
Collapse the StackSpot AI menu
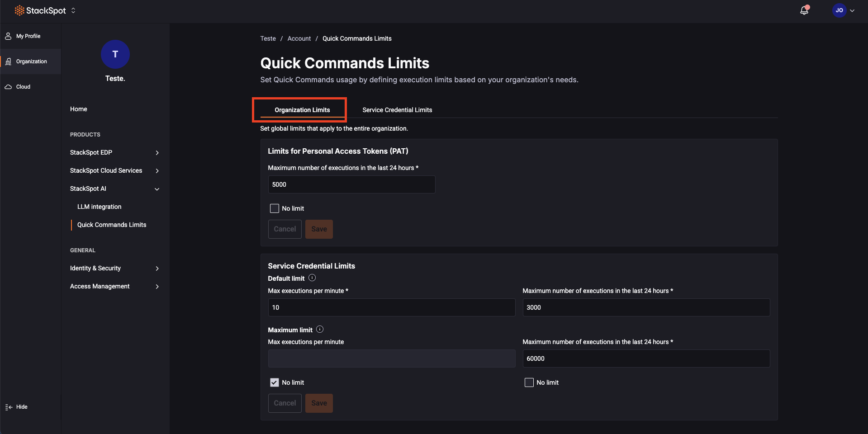coord(157,189)
